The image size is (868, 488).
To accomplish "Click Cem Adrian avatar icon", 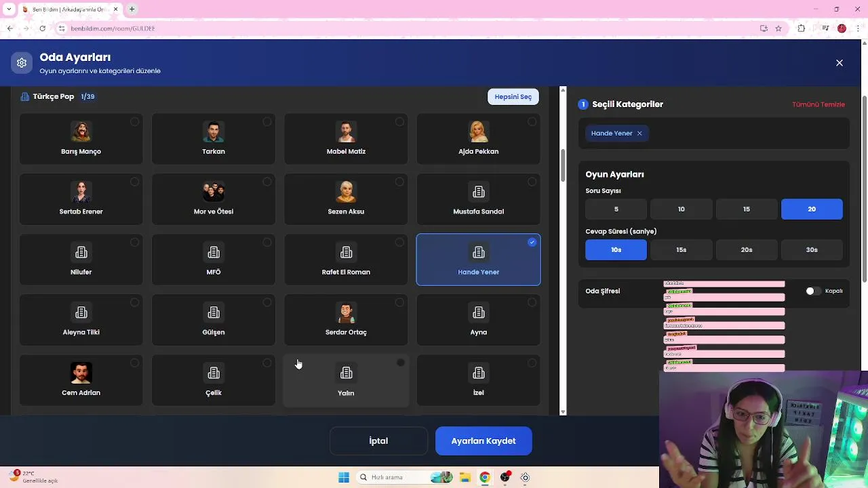I will [x=81, y=373].
